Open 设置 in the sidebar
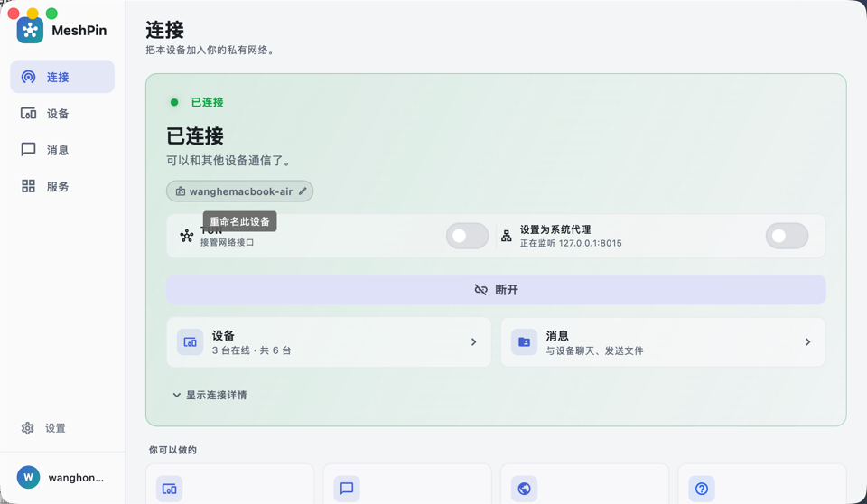This screenshot has height=504, width=867. coord(62,427)
